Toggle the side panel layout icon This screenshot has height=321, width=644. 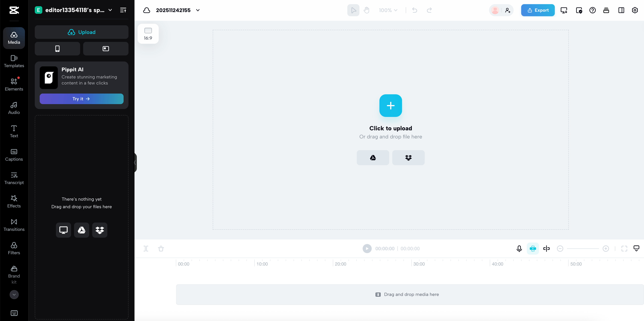click(x=621, y=10)
